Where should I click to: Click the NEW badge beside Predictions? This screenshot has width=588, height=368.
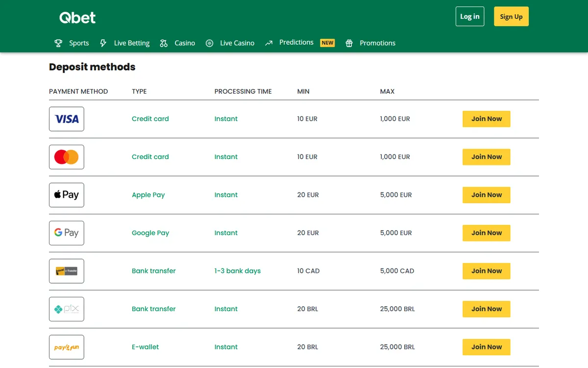[x=327, y=43]
